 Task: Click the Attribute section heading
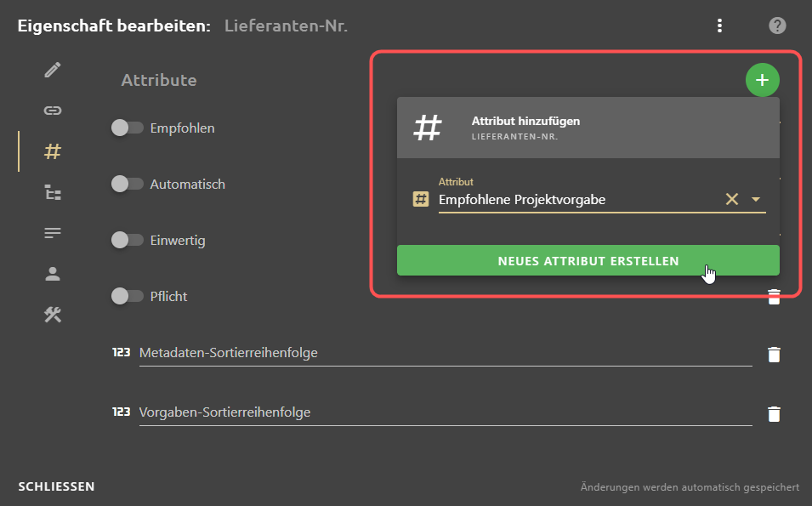coord(159,80)
